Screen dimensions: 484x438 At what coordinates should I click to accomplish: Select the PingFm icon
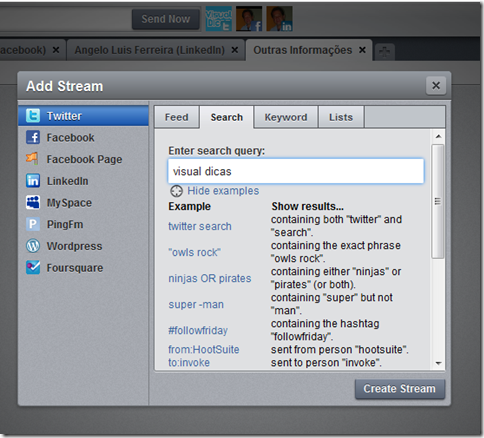pos(33,224)
